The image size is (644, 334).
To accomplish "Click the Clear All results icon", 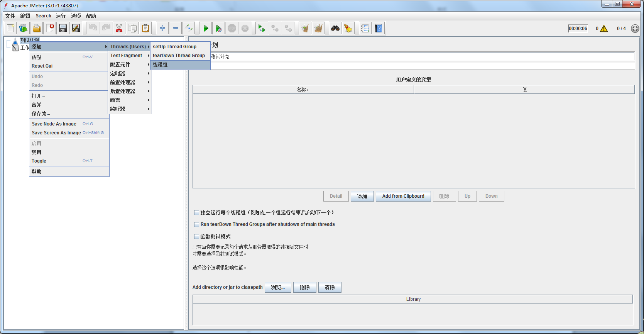I will click(x=318, y=28).
